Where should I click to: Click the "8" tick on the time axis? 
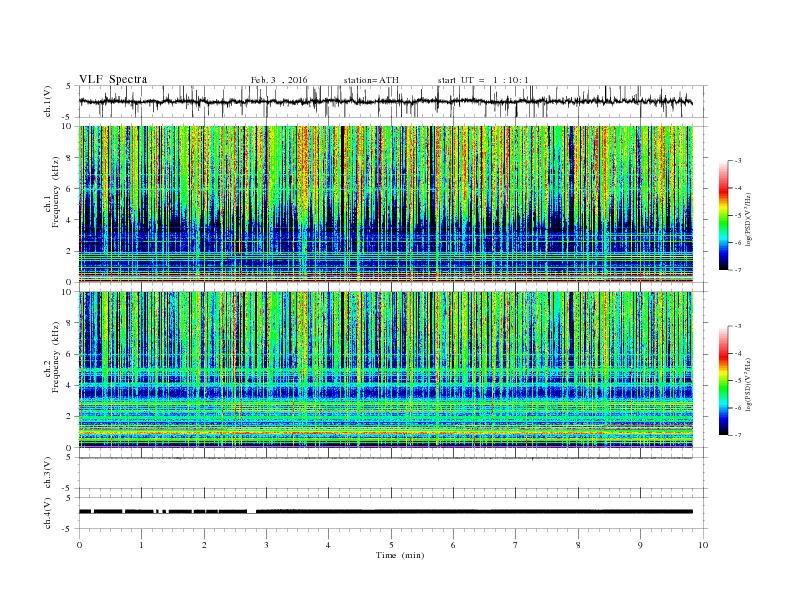point(578,545)
